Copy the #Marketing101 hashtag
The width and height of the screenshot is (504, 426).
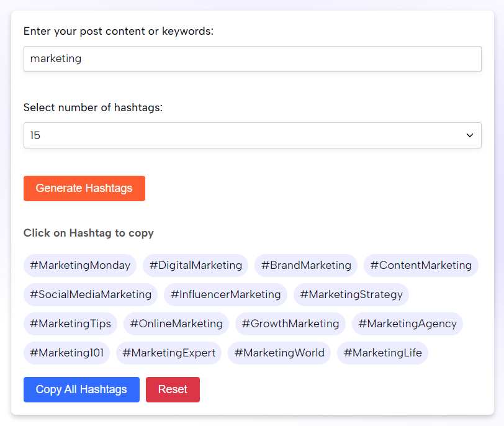point(66,353)
